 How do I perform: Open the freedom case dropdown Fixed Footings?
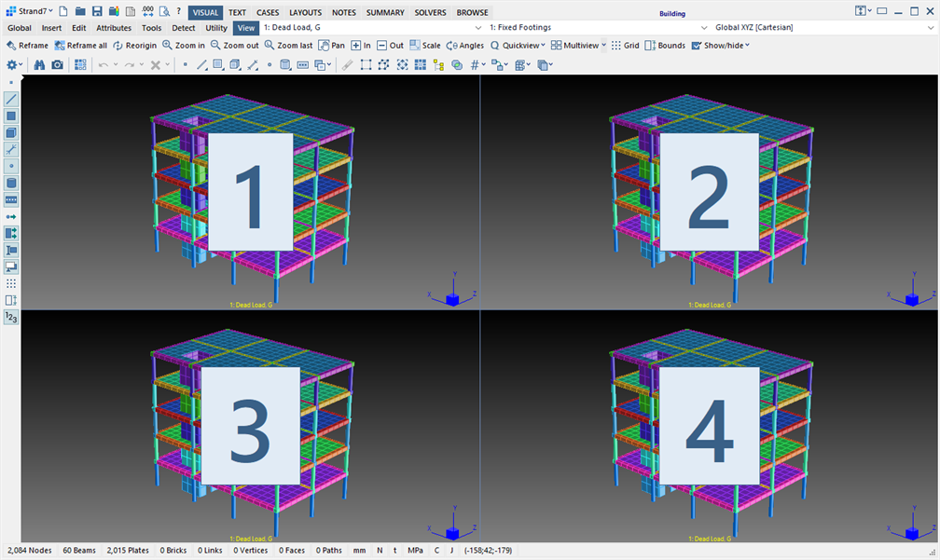599,28
